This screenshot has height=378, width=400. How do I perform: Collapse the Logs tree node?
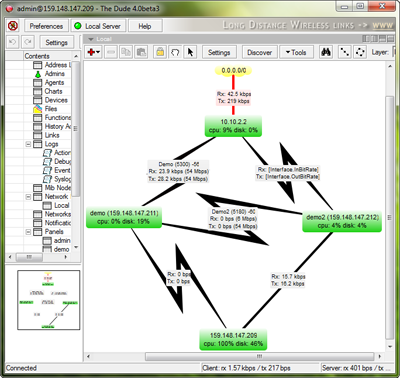pyautogui.click(x=28, y=144)
